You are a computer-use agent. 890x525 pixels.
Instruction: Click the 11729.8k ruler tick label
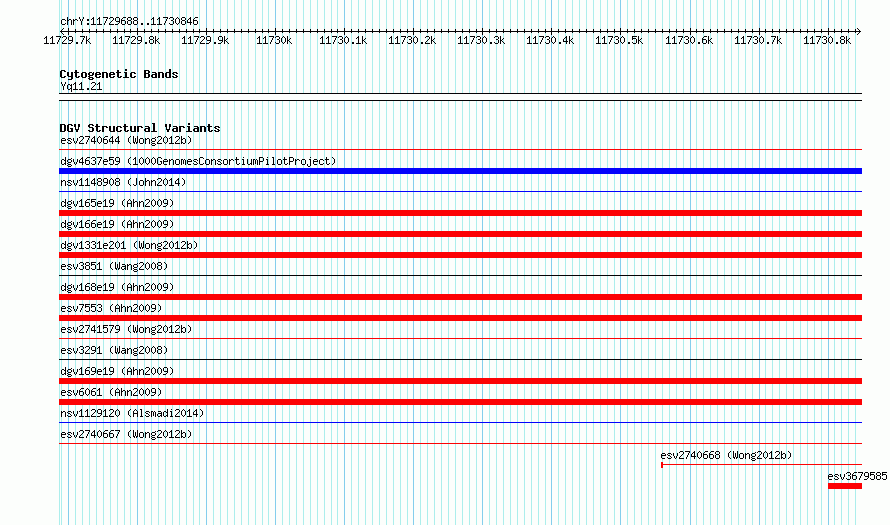pos(136,40)
